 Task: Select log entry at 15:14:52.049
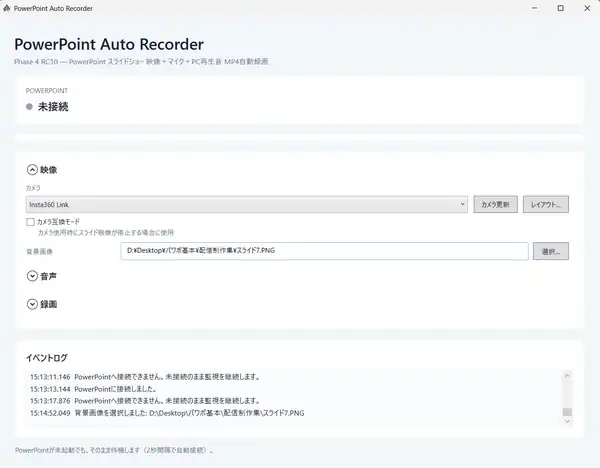click(167, 413)
